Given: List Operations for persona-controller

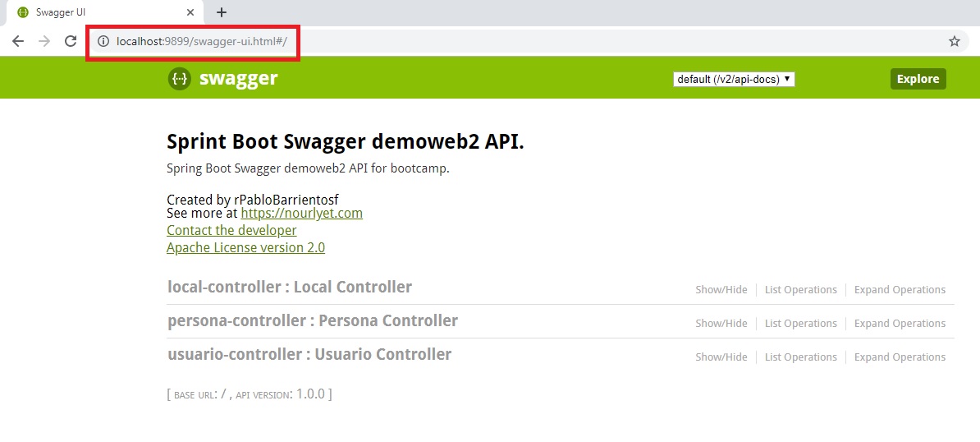Looking at the screenshot, I should pyautogui.click(x=800, y=324).
